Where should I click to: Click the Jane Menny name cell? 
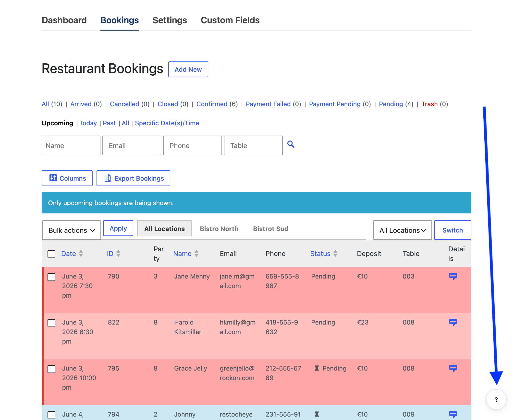pos(192,276)
